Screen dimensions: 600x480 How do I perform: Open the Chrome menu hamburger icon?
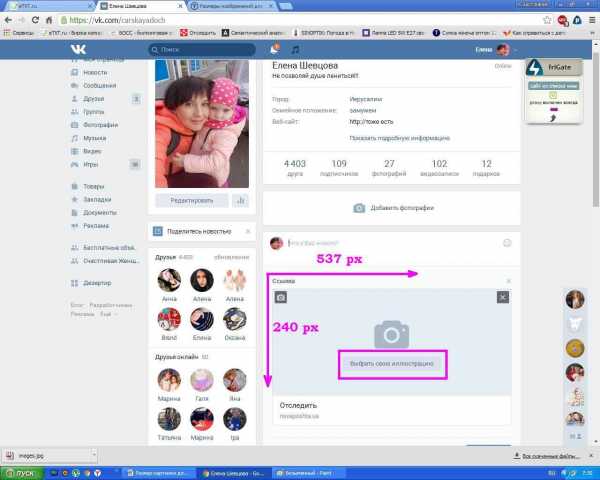tap(592, 20)
